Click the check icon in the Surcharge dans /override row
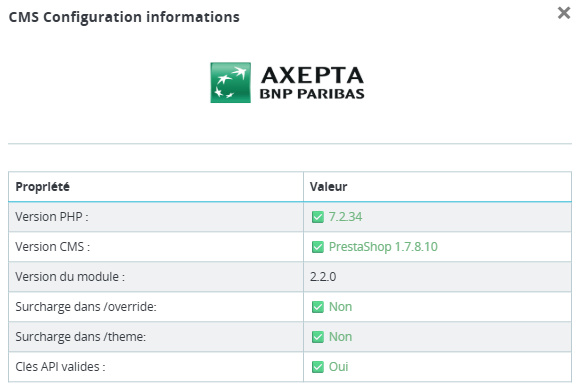This screenshot has width=583, height=390. click(x=318, y=307)
